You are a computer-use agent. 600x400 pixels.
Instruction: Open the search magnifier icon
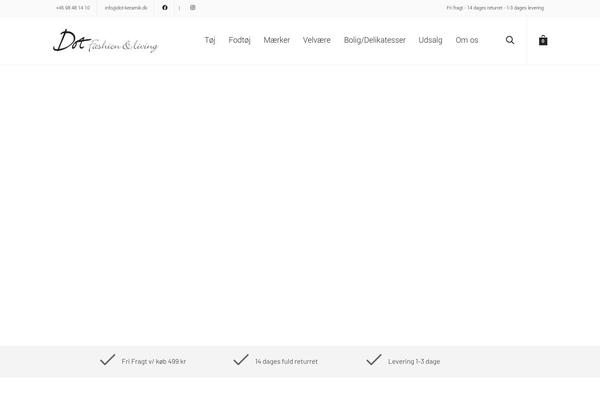(510, 40)
